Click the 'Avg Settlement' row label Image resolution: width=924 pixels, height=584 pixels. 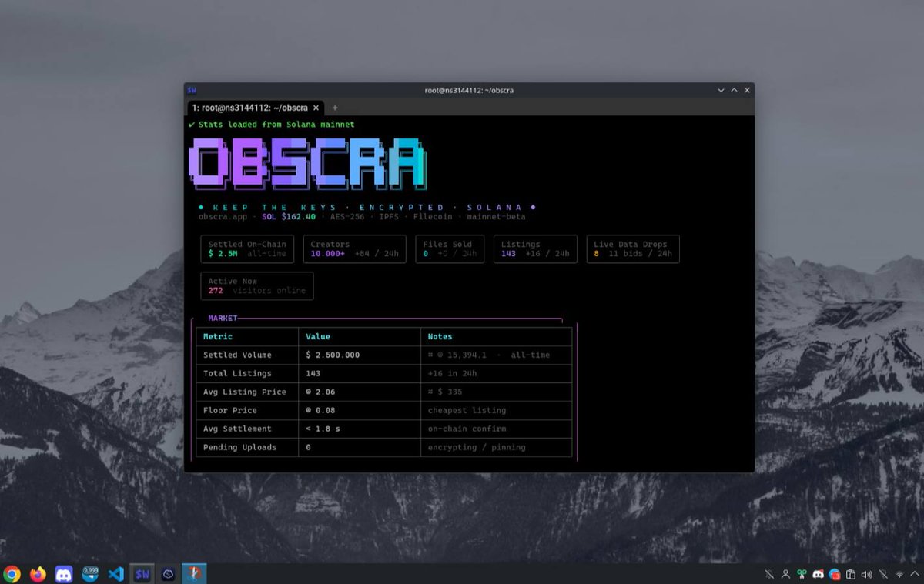coord(237,429)
